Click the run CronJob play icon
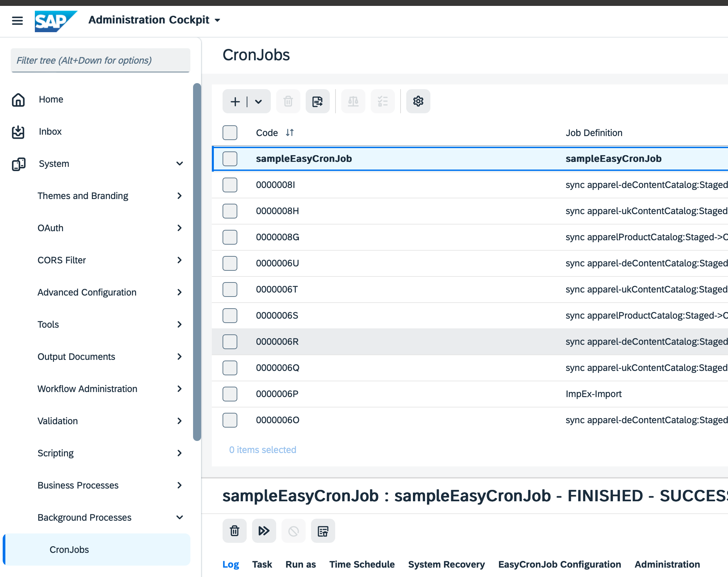 (x=264, y=531)
